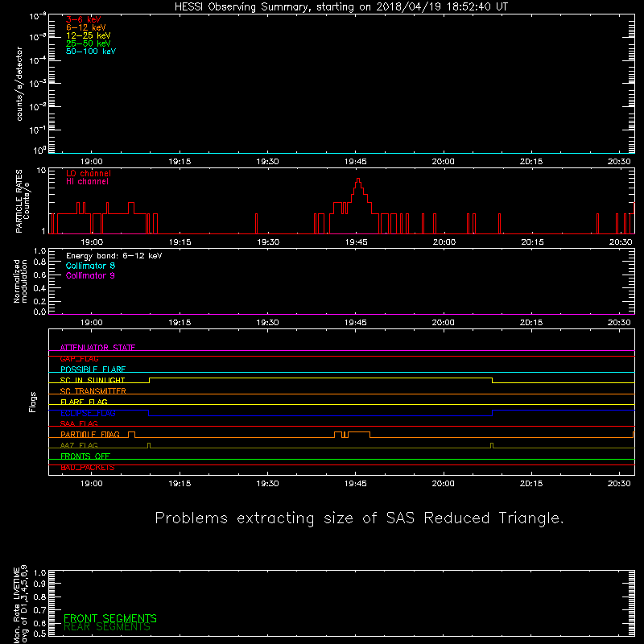644x644 pixels.
Task: Click the FRONT SEGMENTS legend label
Action: pos(110,618)
